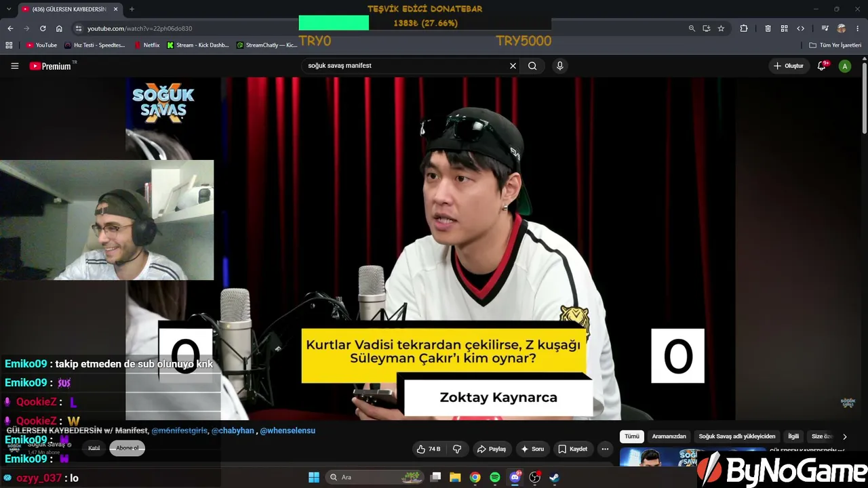Screen dimensions: 868x488
Task: Open OBS Studio from the taskbar
Action: coord(534,477)
